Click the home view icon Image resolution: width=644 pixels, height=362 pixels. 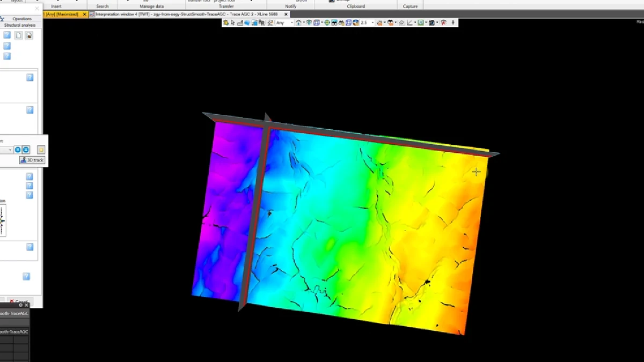(298, 23)
